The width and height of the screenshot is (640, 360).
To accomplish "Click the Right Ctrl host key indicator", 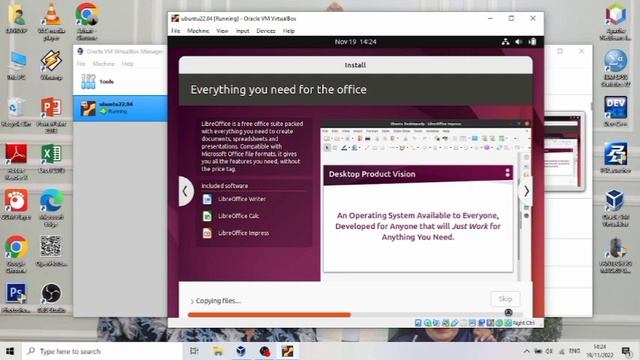I will click(523, 323).
